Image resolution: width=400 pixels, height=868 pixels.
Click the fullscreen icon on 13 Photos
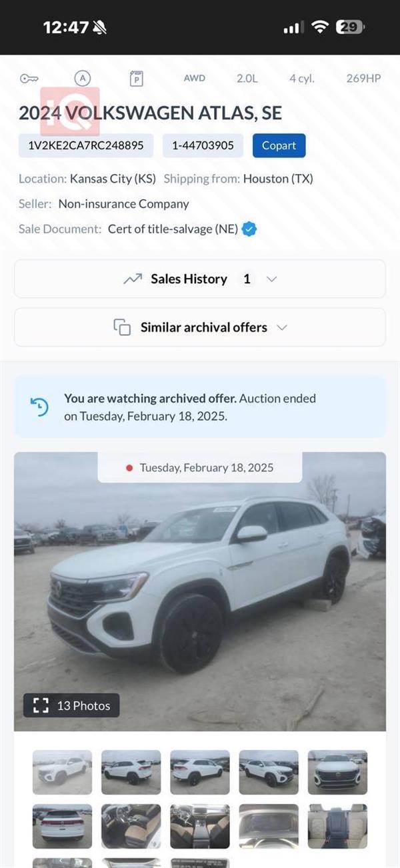click(x=41, y=705)
